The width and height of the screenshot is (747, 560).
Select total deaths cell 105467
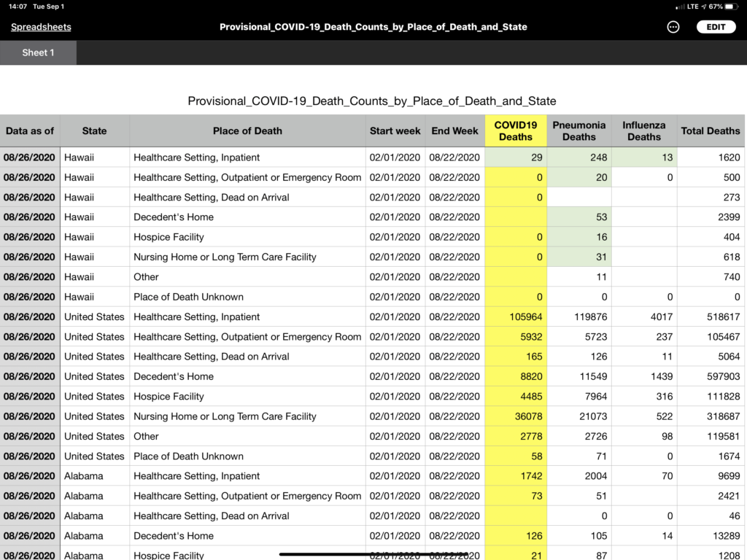[711, 337]
